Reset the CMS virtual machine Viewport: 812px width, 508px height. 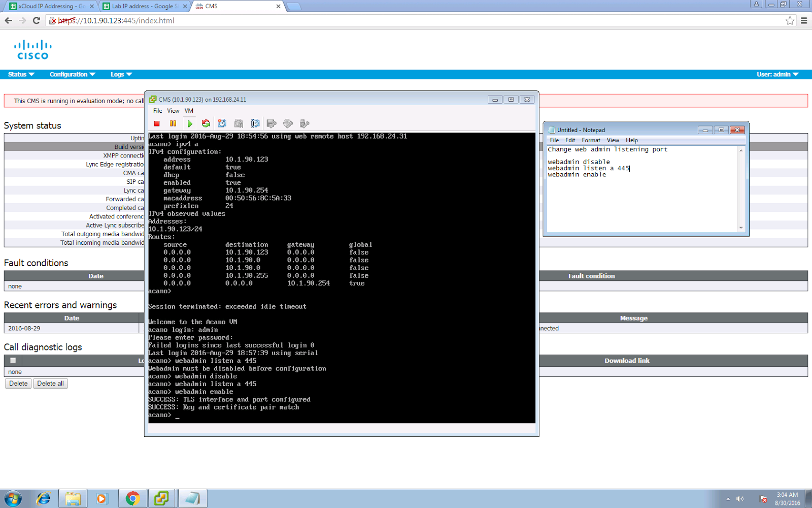pyautogui.click(x=206, y=123)
